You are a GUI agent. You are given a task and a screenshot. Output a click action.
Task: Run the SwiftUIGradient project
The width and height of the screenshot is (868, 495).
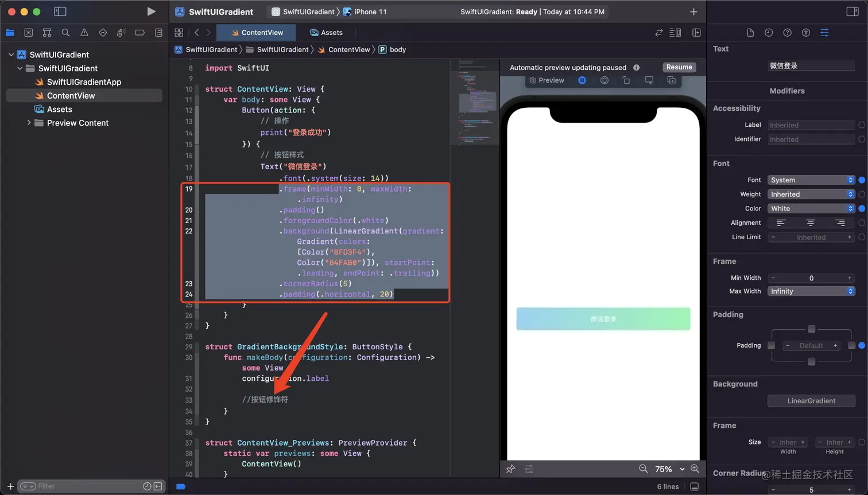click(151, 11)
